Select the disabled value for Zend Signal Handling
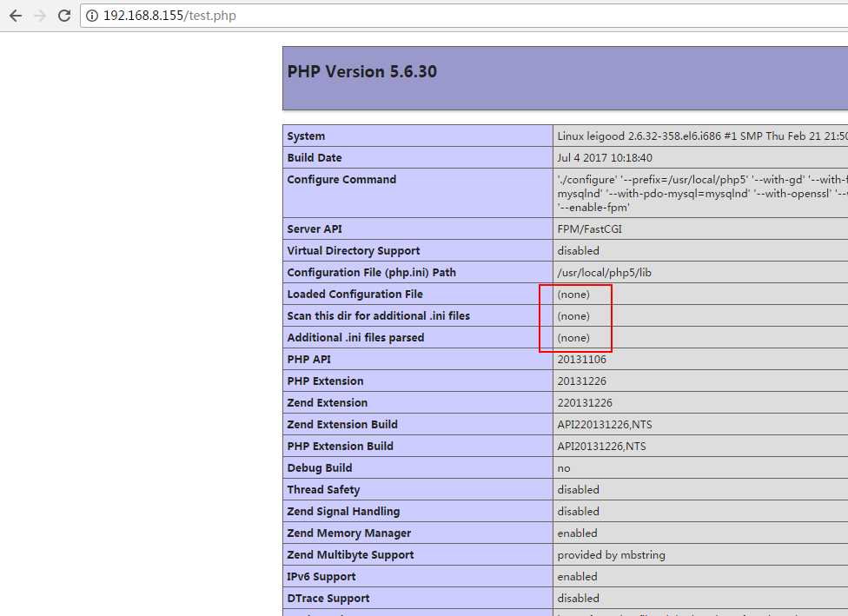 578,511
